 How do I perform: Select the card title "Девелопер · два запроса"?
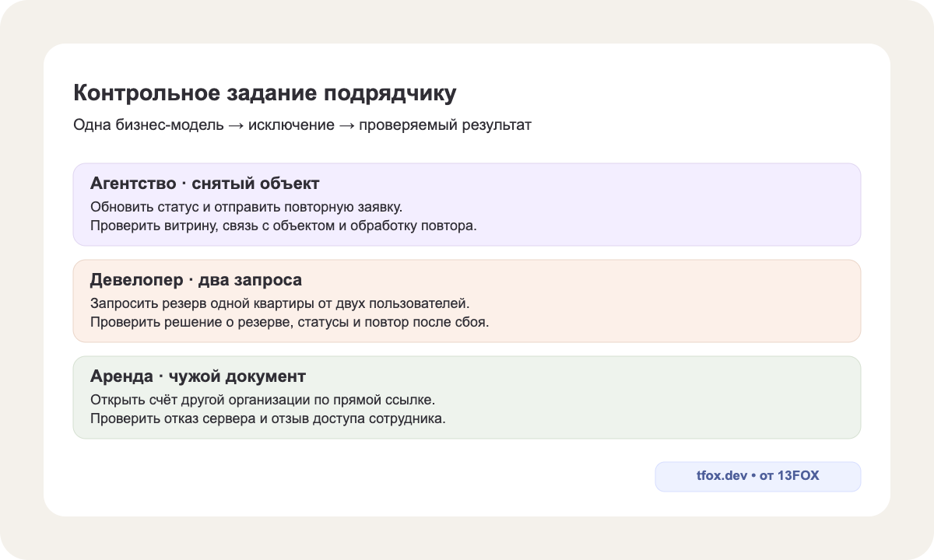tap(196, 280)
